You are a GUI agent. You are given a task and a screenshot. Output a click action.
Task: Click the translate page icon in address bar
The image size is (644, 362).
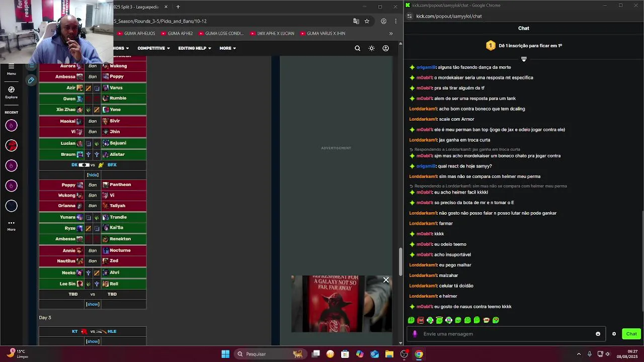[x=356, y=21]
